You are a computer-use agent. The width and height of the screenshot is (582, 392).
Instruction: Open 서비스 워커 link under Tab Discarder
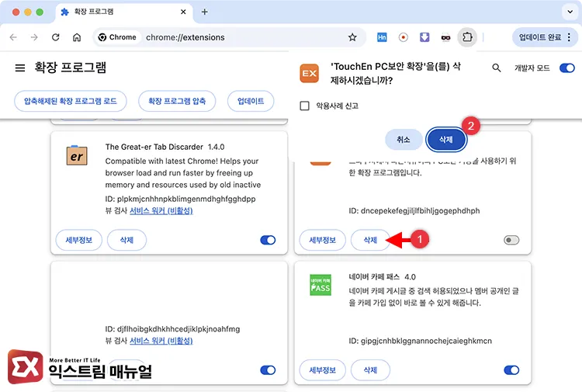tap(161, 210)
